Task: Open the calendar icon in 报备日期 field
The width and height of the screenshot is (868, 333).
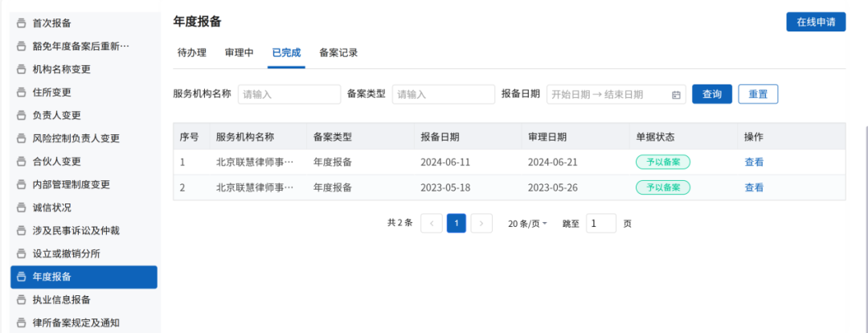Action: point(676,95)
